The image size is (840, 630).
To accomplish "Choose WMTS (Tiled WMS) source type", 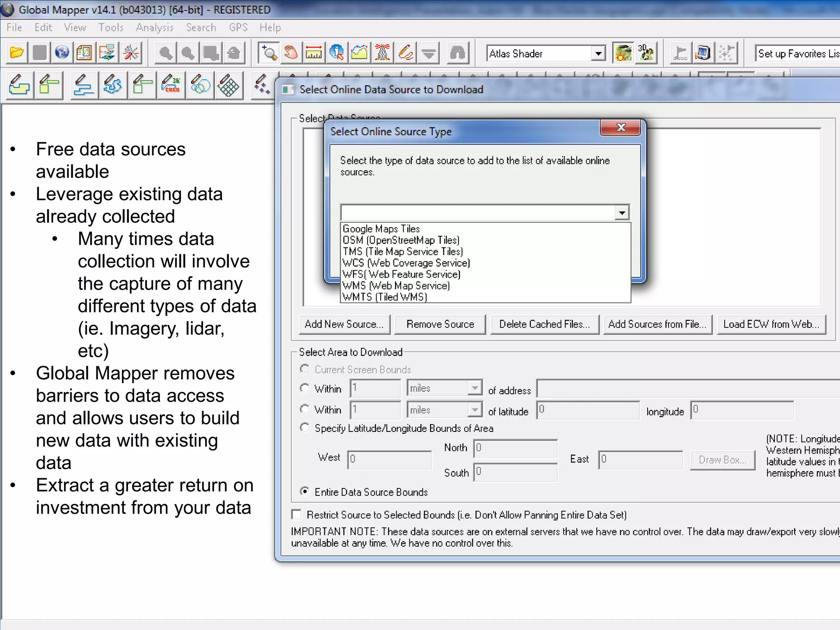I will click(x=485, y=297).
